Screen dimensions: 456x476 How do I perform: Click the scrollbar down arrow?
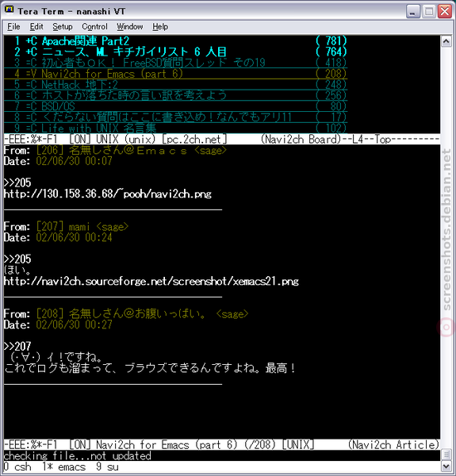click(446, 466)
